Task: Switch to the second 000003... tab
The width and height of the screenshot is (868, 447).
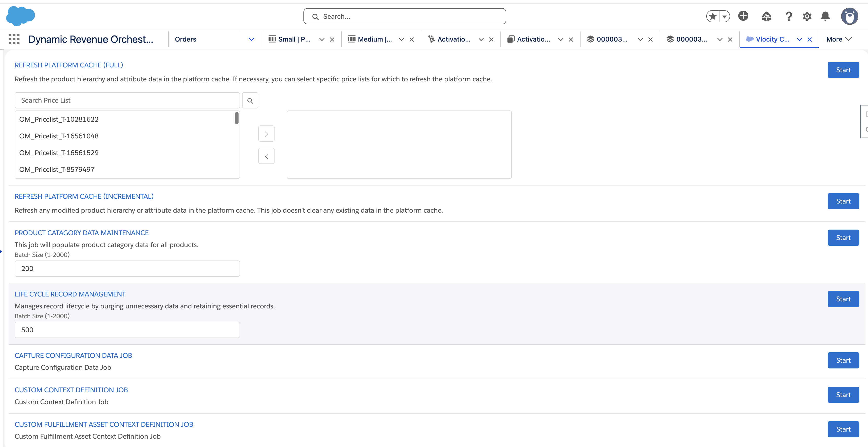Action: [x=687, y=39]
